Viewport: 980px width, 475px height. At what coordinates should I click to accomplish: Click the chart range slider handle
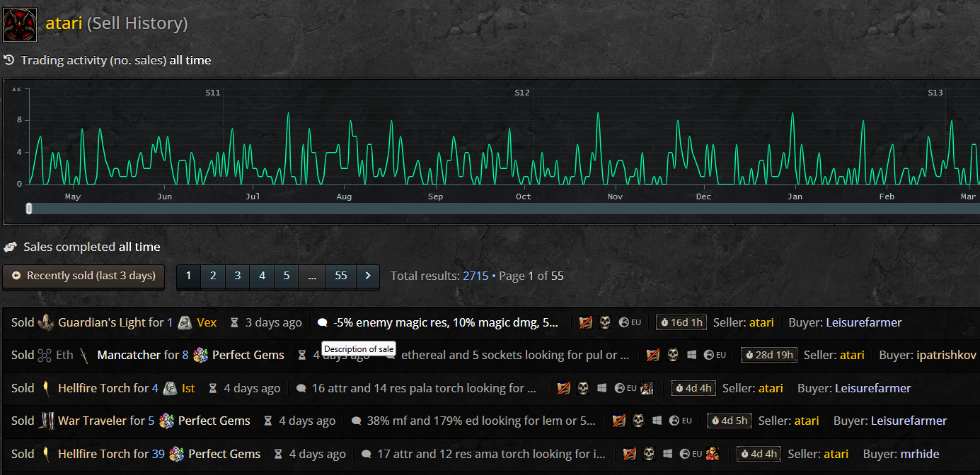(29, 209)
